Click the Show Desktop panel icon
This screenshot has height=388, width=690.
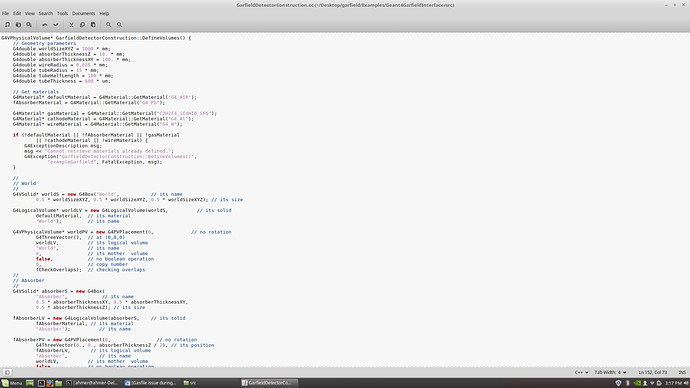point(30,383)
